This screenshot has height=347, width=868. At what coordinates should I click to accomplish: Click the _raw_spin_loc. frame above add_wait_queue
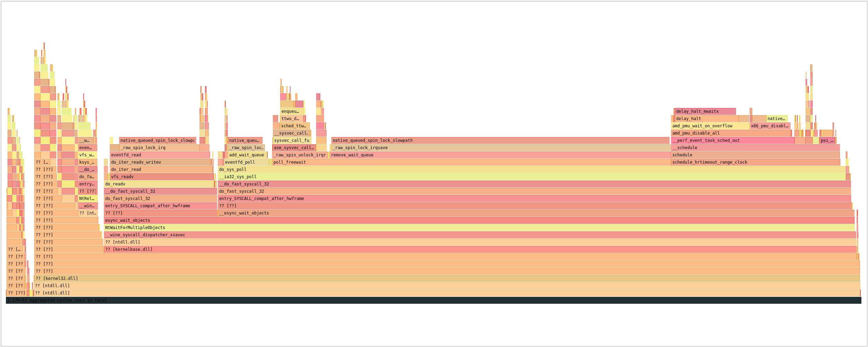pyautogui.click(x=246, y=148)
